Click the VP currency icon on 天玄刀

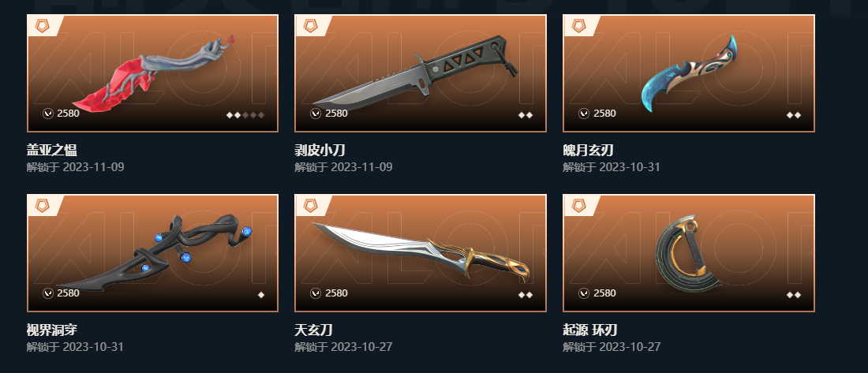coord(316,293)
